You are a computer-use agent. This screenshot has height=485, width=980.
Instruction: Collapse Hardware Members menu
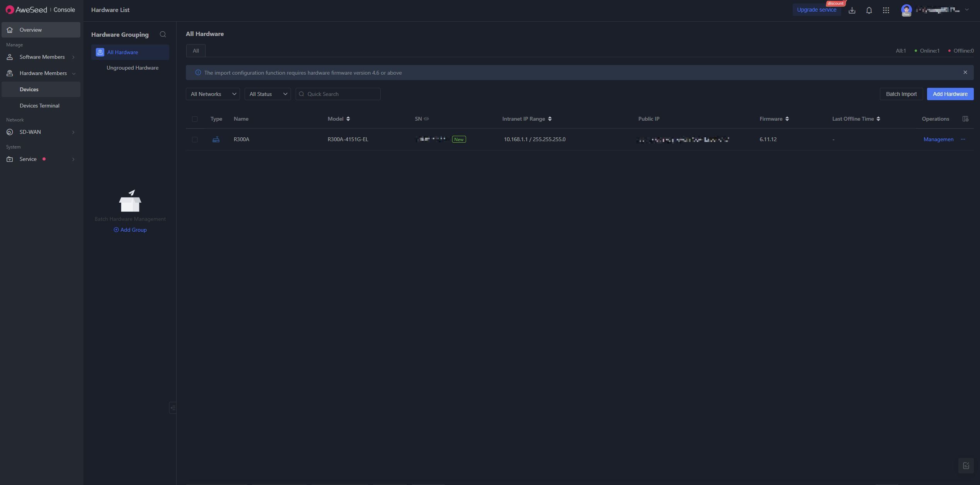(x=41, y=73)
